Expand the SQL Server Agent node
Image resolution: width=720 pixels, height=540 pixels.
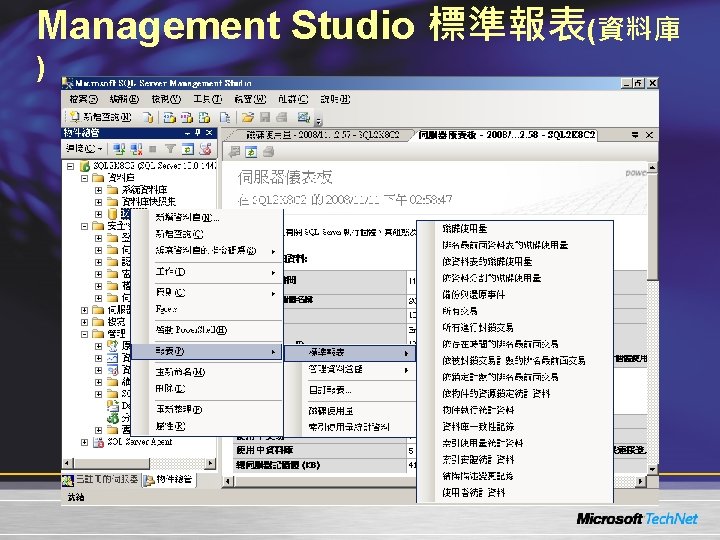click(x=84, y=442)
